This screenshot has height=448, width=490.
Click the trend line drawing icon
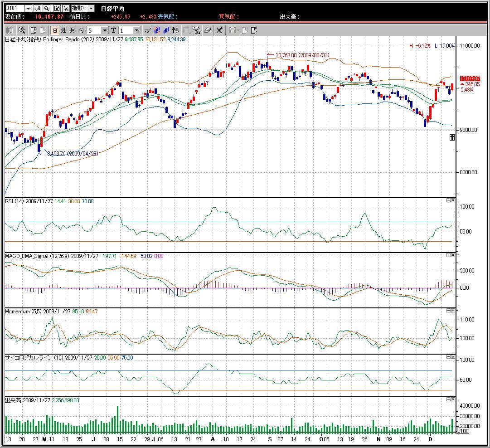point(147,30)
